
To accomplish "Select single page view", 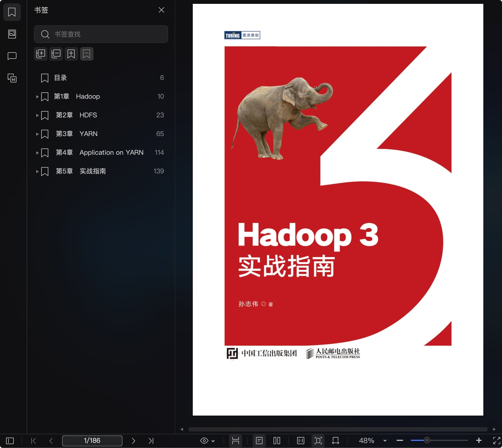I will (259, 441).
